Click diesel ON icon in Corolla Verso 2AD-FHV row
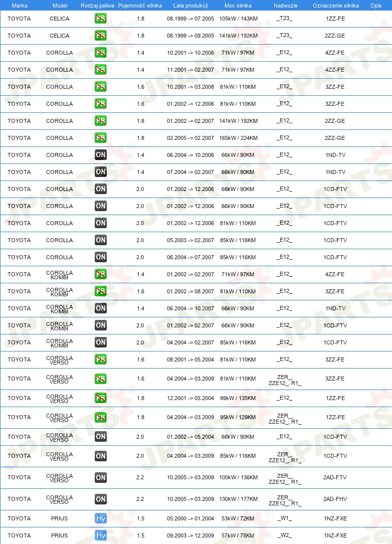392x544 pixels. (101, 499)
